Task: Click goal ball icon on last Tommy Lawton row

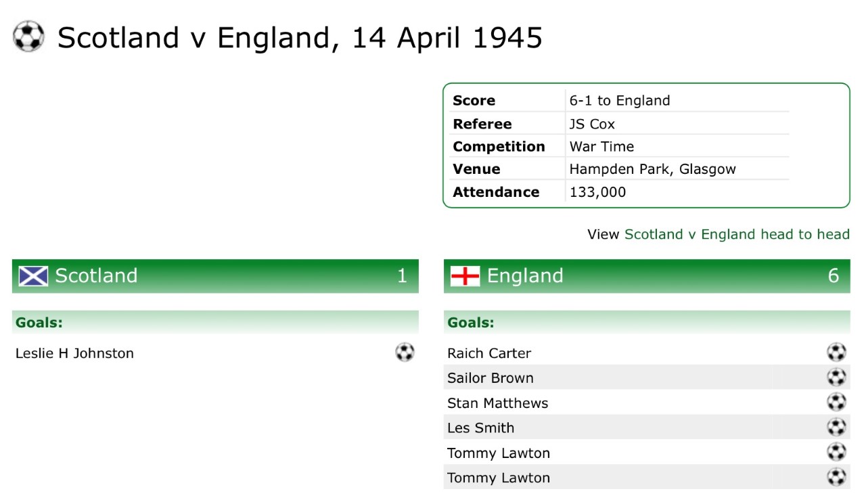Action: coord(836,478)
